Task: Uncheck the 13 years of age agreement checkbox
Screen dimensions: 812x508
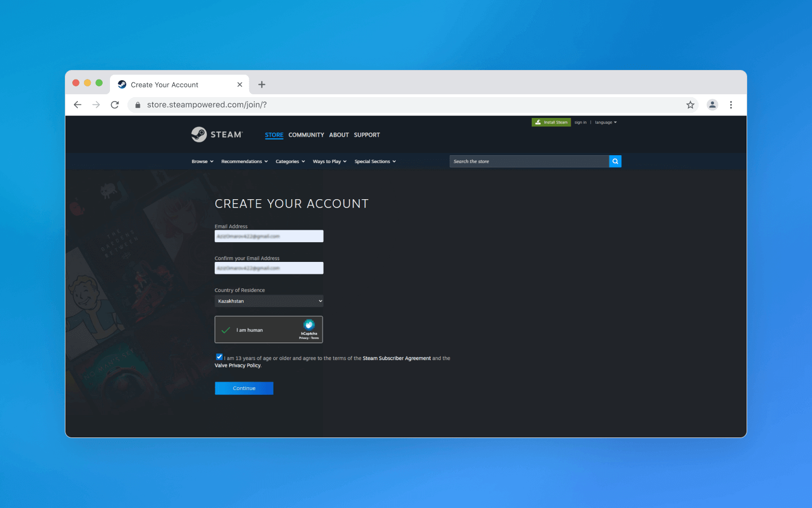Action: (219, 356)
